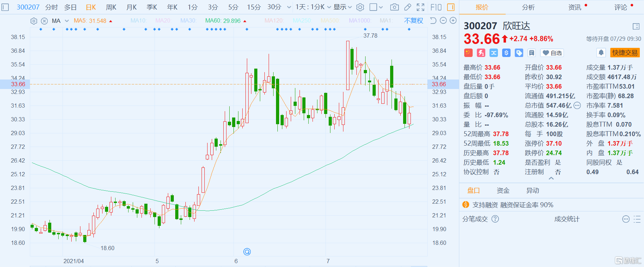Open 不复权 adjustment mode selector
Screen dimensions: 644x267
coord(414,21)
